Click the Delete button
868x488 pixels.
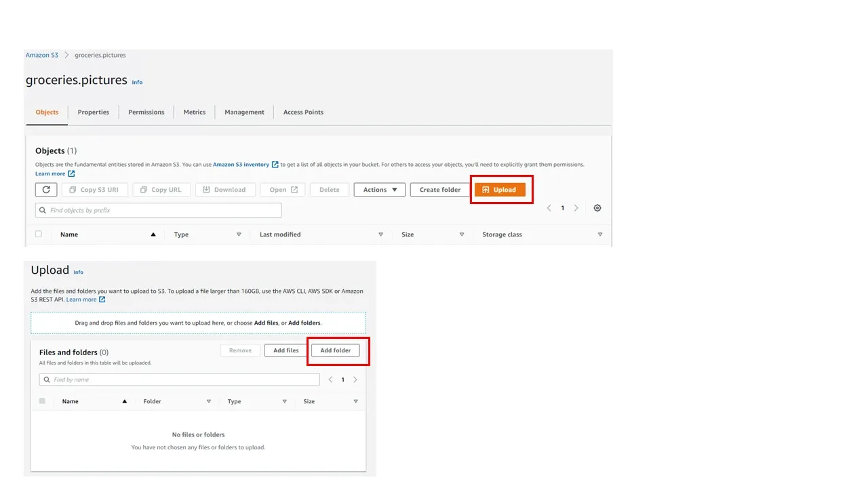click(330, 190)
